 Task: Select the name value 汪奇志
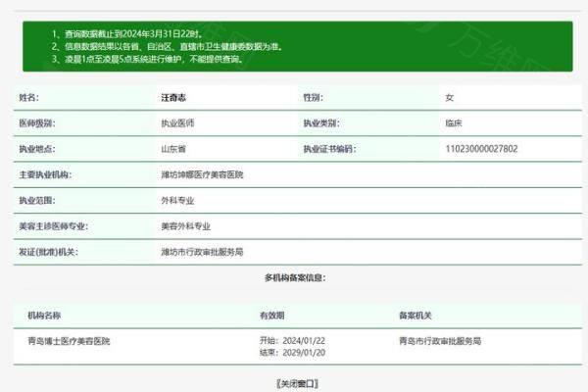point(173,98)
